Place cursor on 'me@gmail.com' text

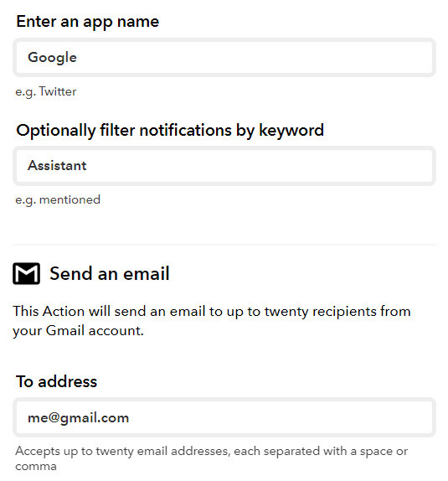coord(78,418)
